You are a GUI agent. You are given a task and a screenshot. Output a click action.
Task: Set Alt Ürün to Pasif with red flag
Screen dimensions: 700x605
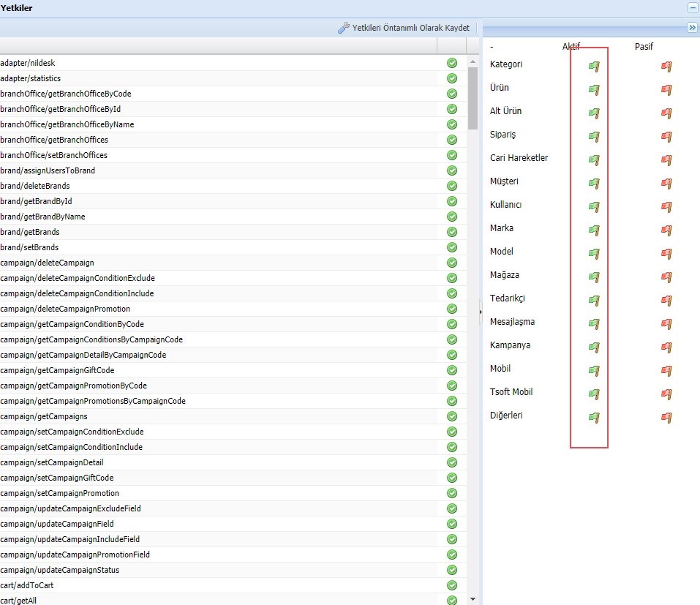point(666,113)
